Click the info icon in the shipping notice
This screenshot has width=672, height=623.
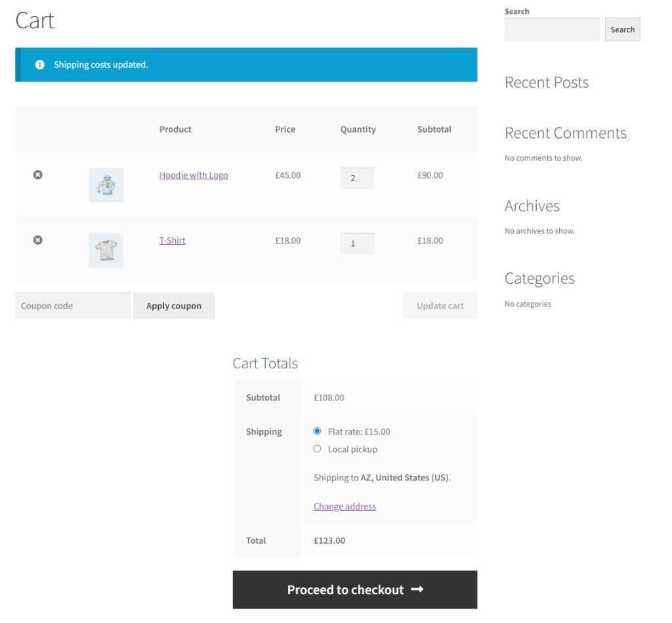point(39,65)
